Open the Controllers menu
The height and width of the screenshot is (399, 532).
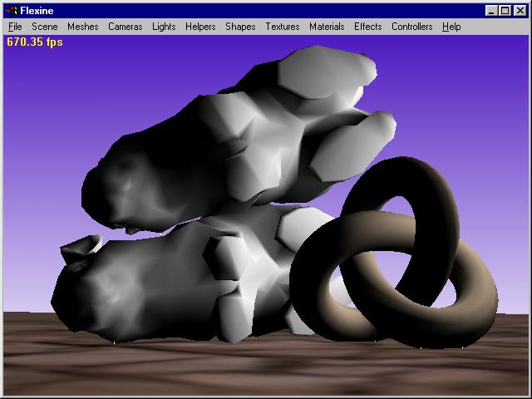412,27
